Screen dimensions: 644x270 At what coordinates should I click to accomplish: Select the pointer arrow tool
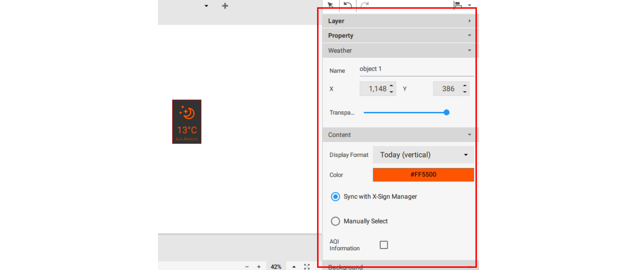[331, 5]
